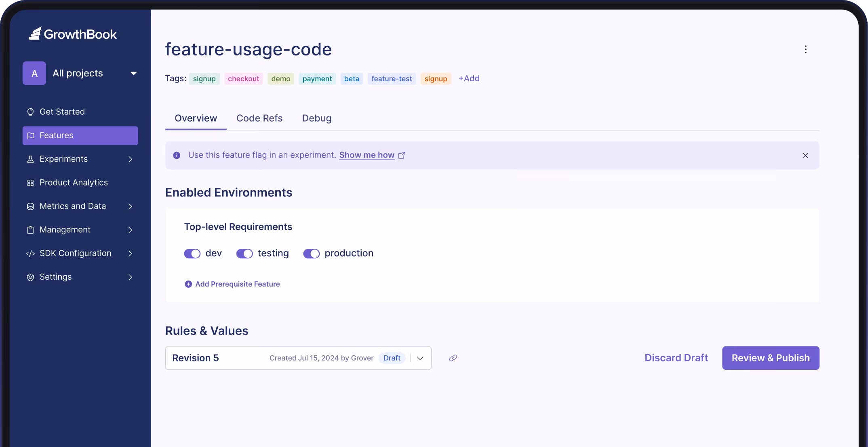Follow the Show me how link

click(x=367, y=155)
